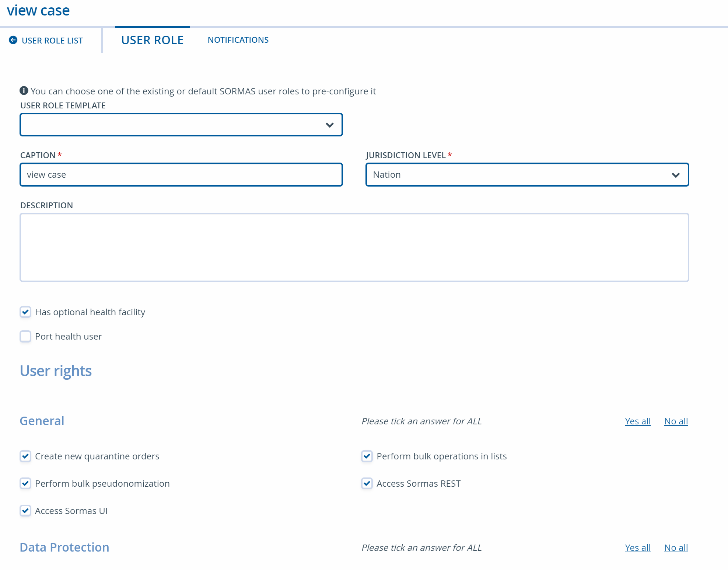Go back to User Role List
728x570 pixels.
pos(52,41)
